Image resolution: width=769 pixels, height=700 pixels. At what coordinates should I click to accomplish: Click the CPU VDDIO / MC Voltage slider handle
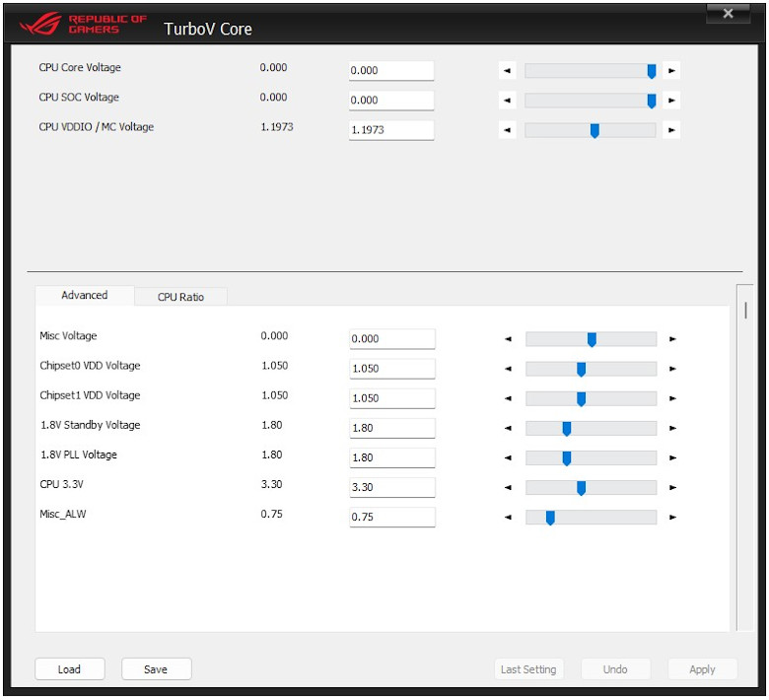point(594,130)
